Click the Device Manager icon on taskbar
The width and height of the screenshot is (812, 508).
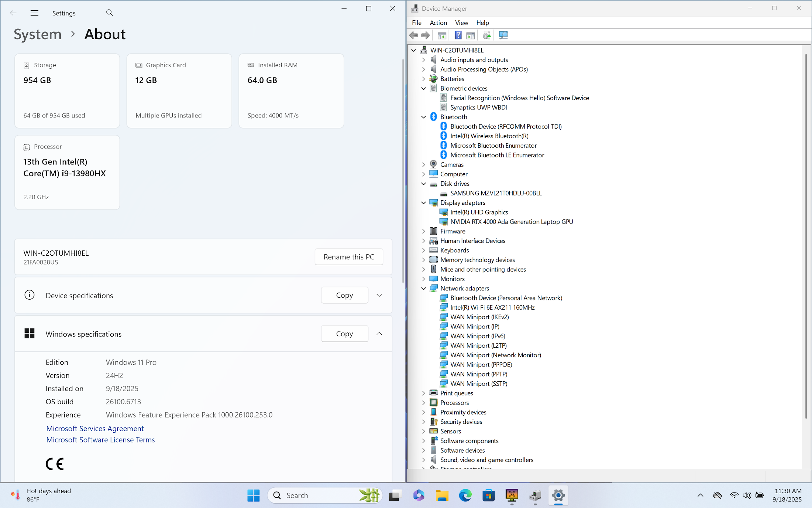click(x=535, y=495)
